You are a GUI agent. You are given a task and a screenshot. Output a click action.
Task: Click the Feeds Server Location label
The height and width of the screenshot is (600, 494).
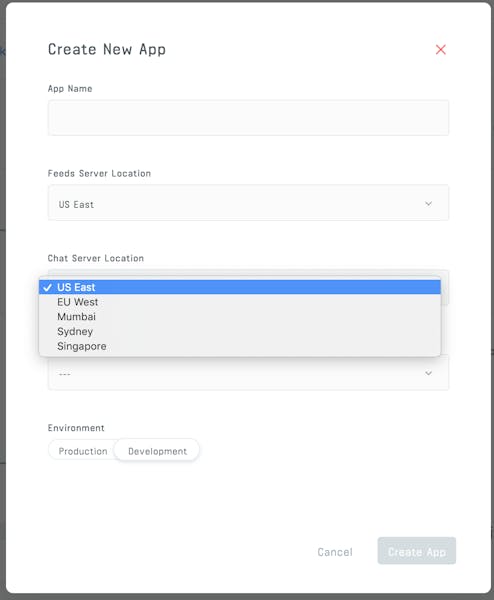click(99, 173)
